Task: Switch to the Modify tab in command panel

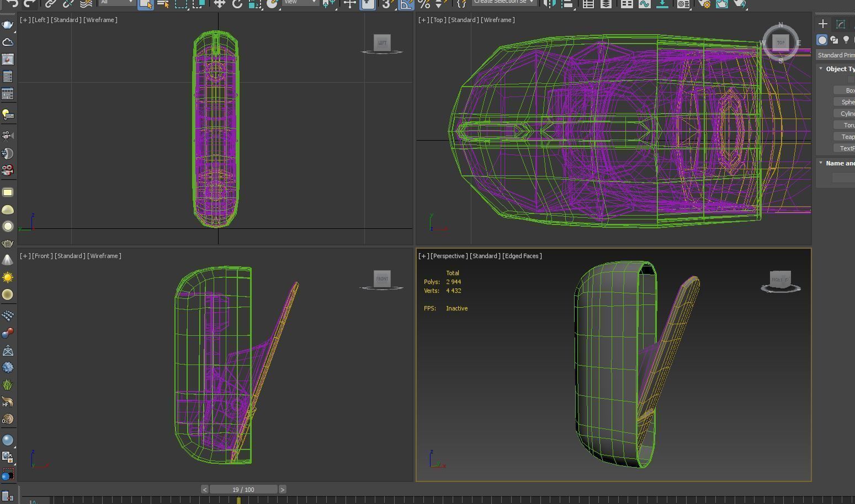Action: coord(841,24)
